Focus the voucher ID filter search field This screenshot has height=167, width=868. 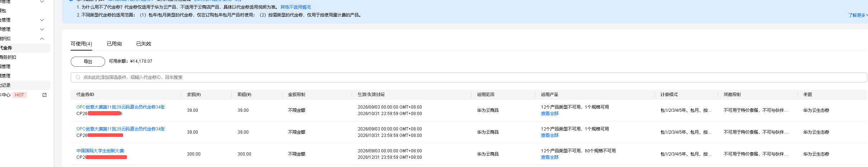coord(469,77)
